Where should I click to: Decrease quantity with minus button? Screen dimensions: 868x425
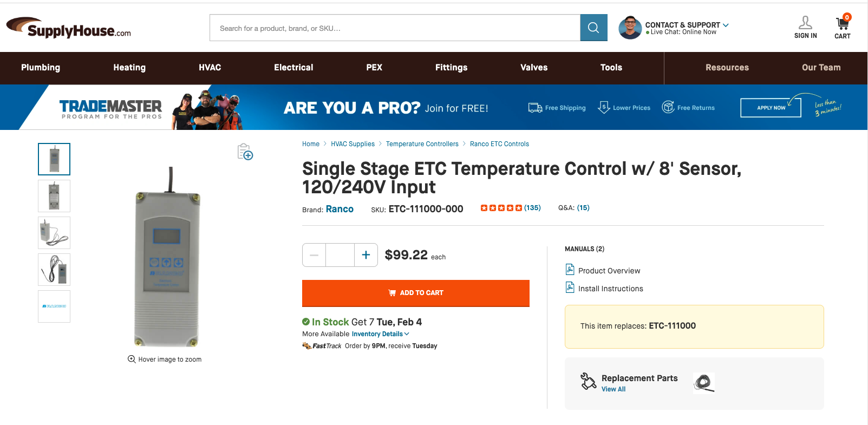[x=314, y=255]
